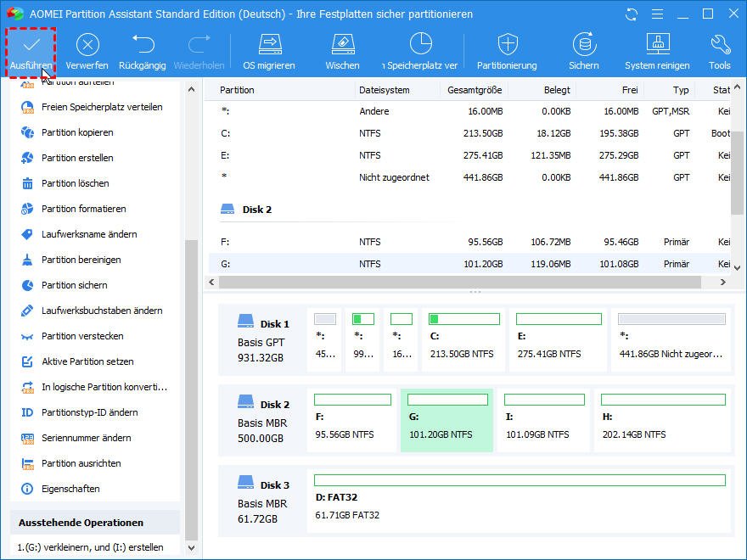Viewport: 747px width, 560px height.
Task: Open the hamburger menu in title bar
Action: click(x=658, y=14)
